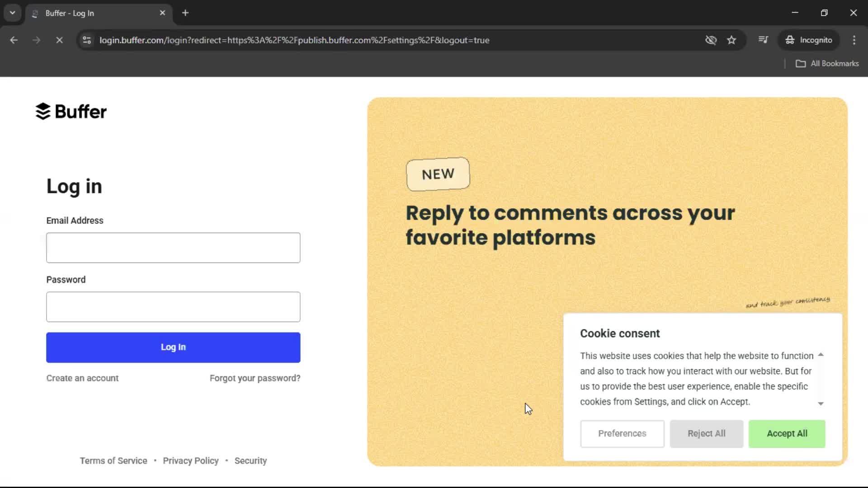
Task: Open cookie Preferences
Action: (x=622, y=433)
